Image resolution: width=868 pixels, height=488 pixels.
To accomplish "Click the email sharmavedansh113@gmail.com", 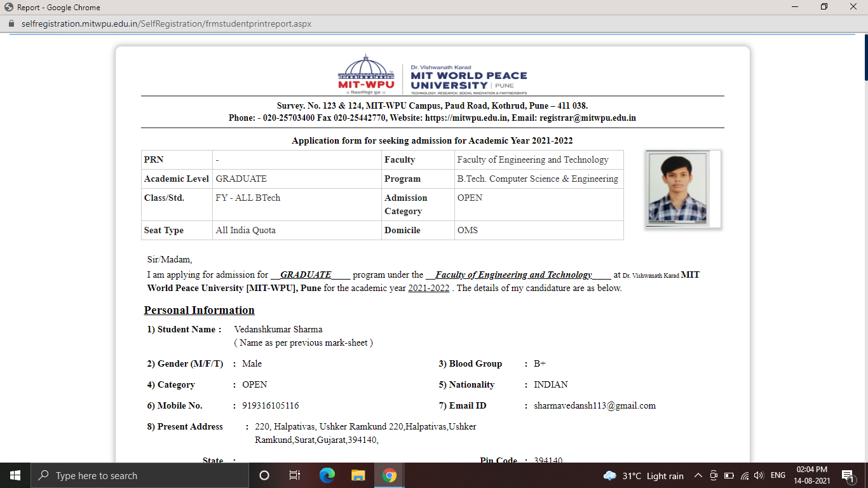I will tap(595, 405).
